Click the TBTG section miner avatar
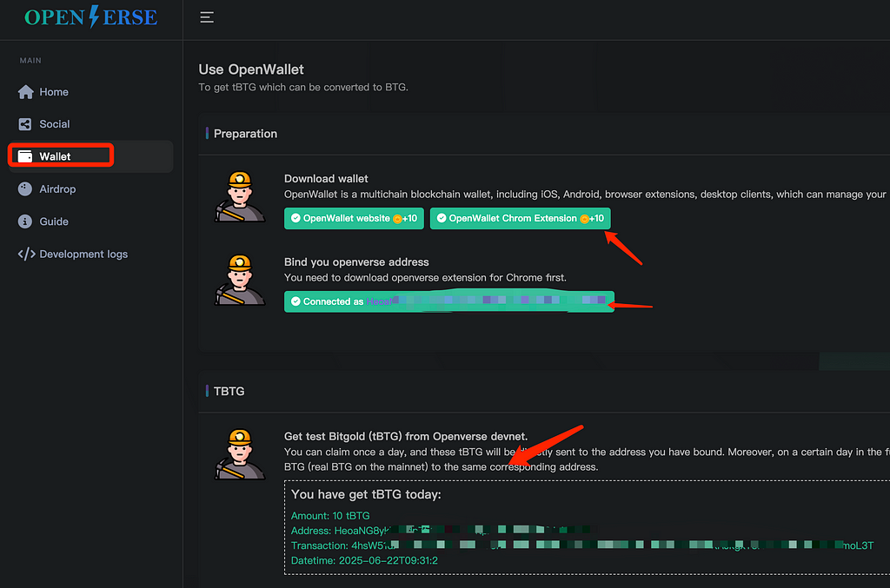This screenshot has width=890, height=588. click(240, 454)
